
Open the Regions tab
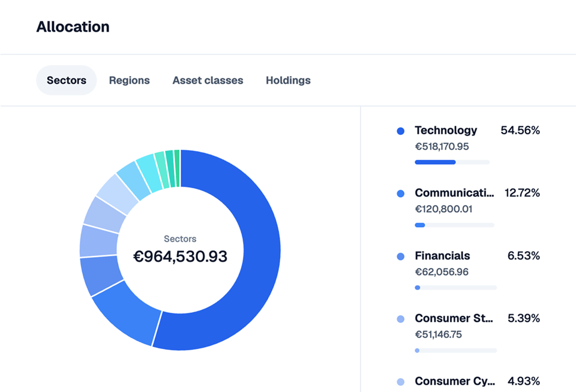tap(130, 80)
